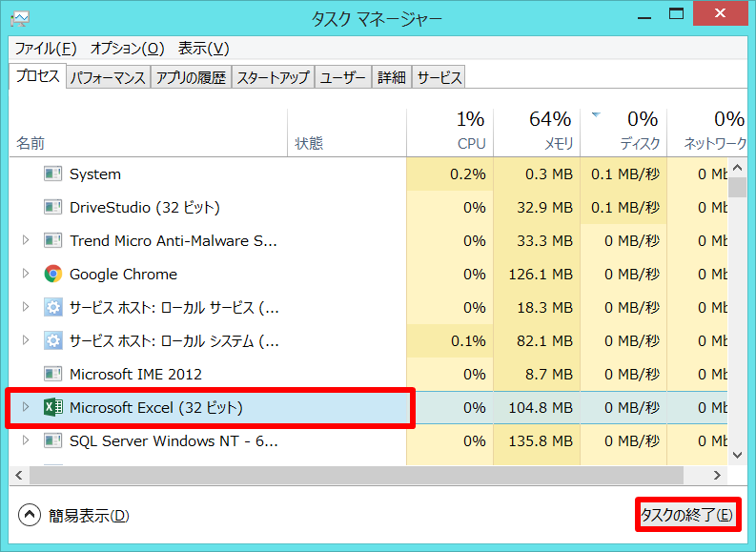Click the 0.2% CPU value for System
756x552 pixels.
coord(468,174)
